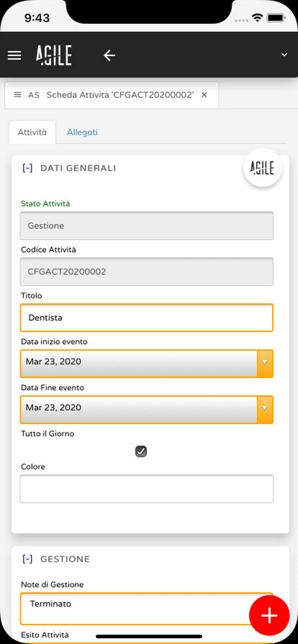
Task: Select the Codice Attività field
Action: pyautogui.click(x=147, y=272)
